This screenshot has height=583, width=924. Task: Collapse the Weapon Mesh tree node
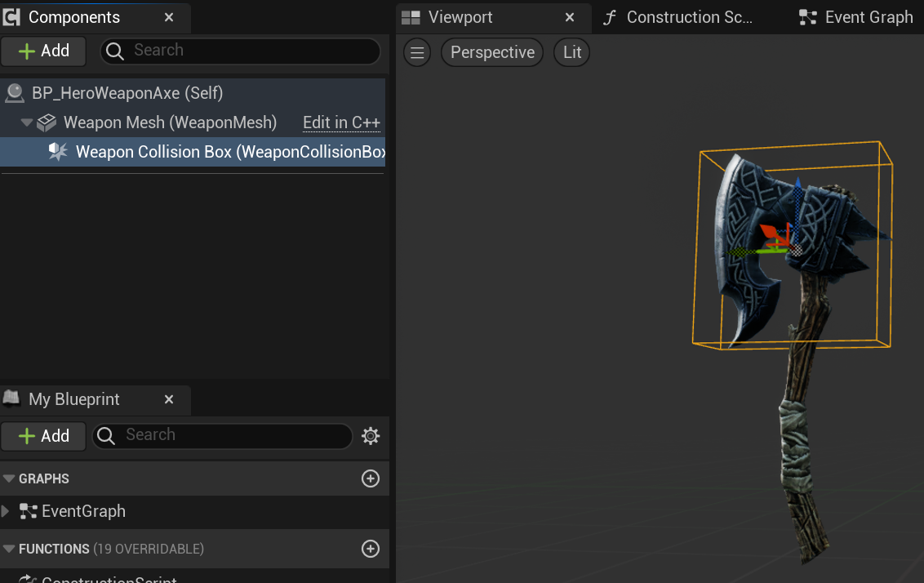pyautogui.click(x=27, y=122)
